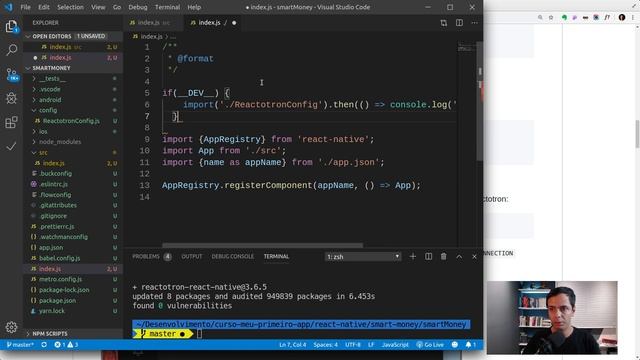640x360 pixels.
Task: Add a new terminal
Action: (x=413, y=256)
